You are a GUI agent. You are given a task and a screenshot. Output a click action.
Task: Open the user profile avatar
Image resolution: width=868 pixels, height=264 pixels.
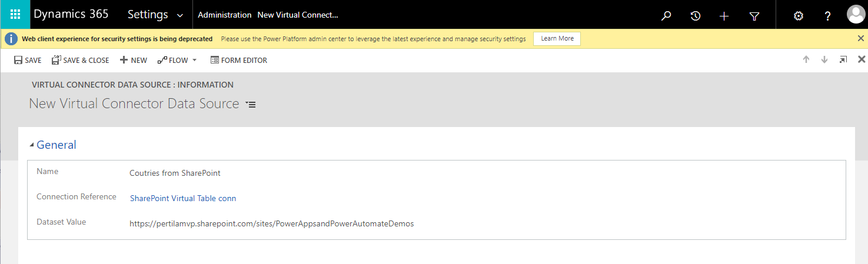855,15
